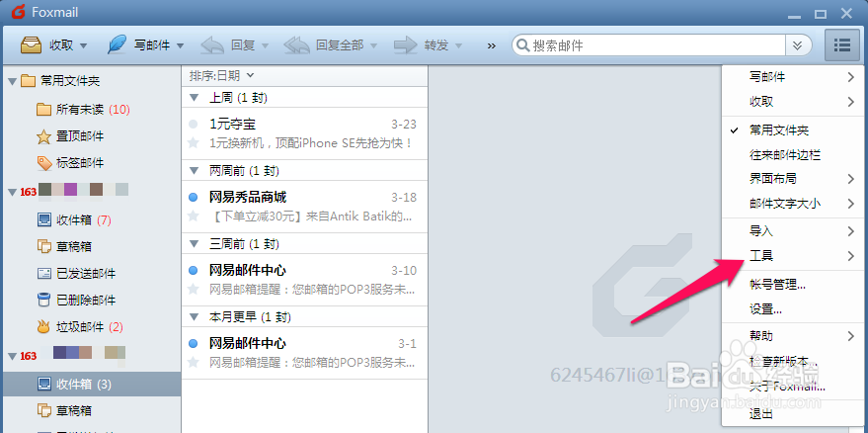Star the 3-1 网易邮件中心 email
The height and width of the screenshot is (433, 868).
(194, 363)
